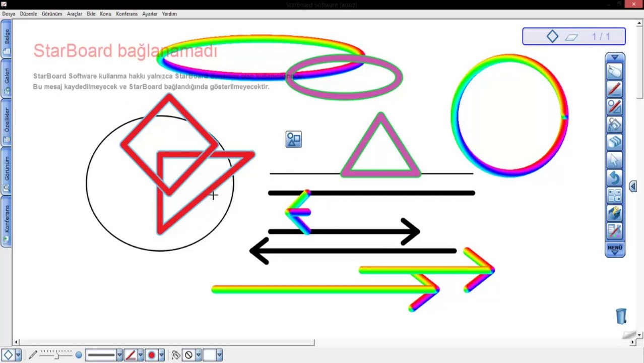644x363 pixels.
Task: Open the page list grid icon
Action: [x=615, y=195]
